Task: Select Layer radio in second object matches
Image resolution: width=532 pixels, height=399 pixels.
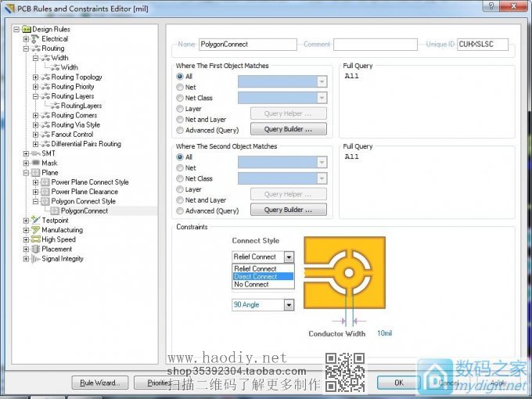Action: pyautogui.click(x=181, y=189)
